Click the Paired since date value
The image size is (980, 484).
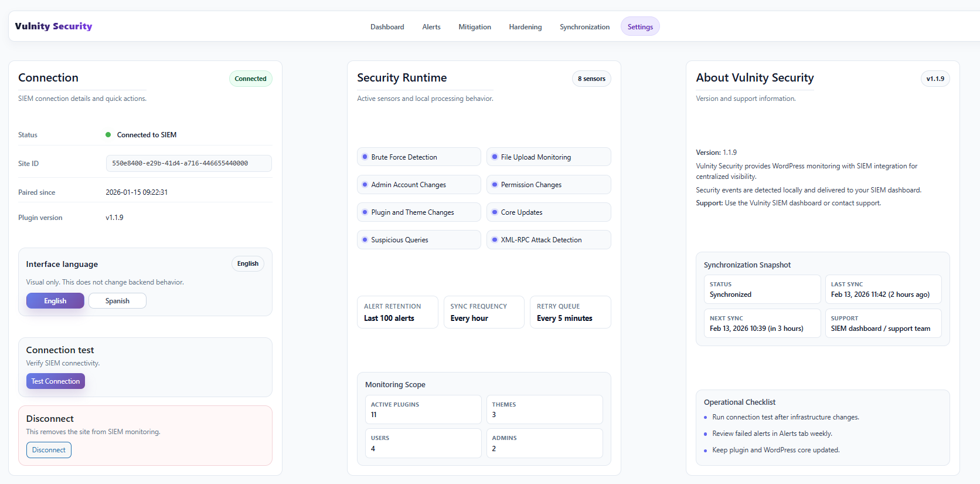(137, 192)
